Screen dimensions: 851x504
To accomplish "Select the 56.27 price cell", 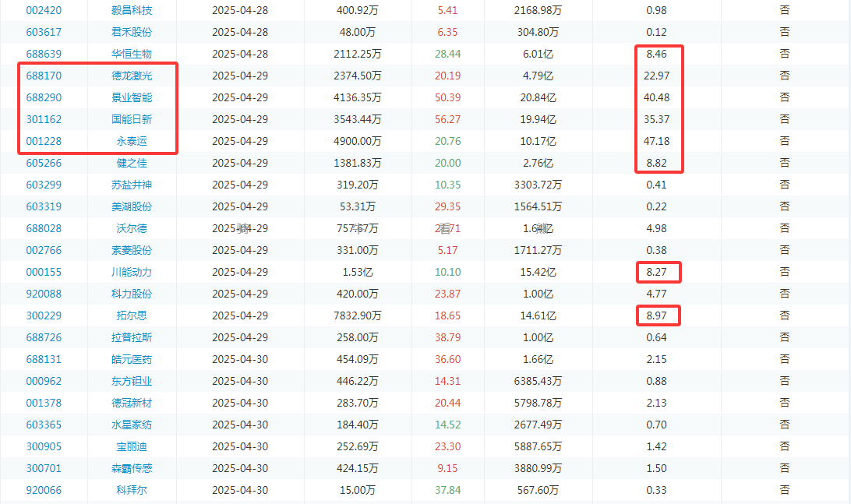I will click(x=448, y=119).
